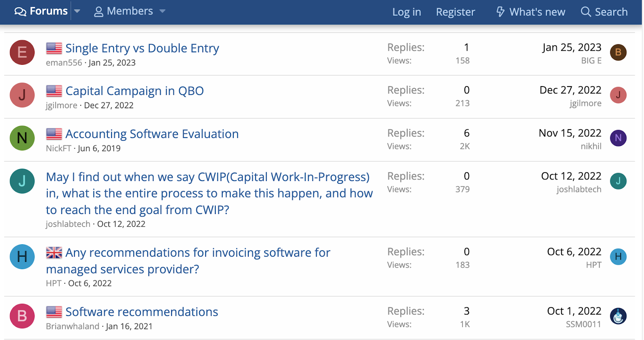This screenshot has width=644, height=340.
Task: Click the US flag beside Software recommendations
Action: (x=54, y=312)
